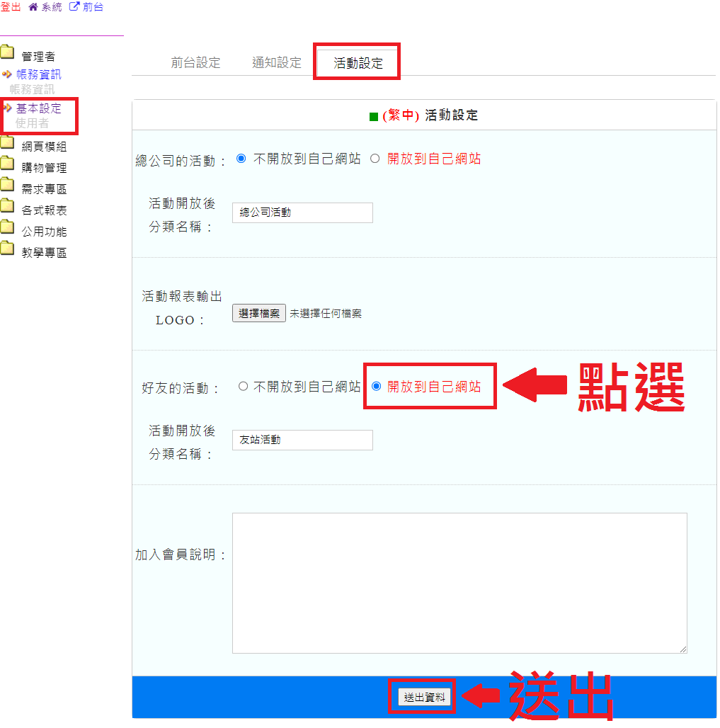This screenshot has height=728, width=720.
Task: Click the external link icon beside 前台
Action: (74, 7)
